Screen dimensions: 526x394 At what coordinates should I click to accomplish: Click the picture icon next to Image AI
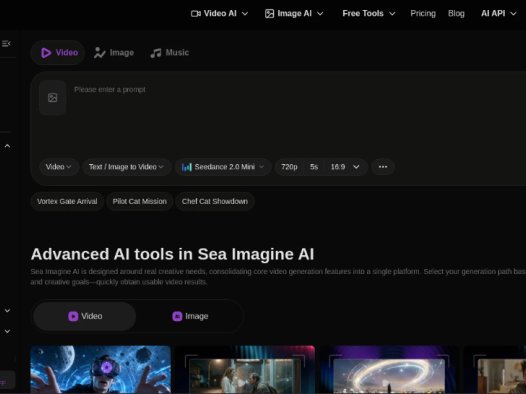click(269, 13)
